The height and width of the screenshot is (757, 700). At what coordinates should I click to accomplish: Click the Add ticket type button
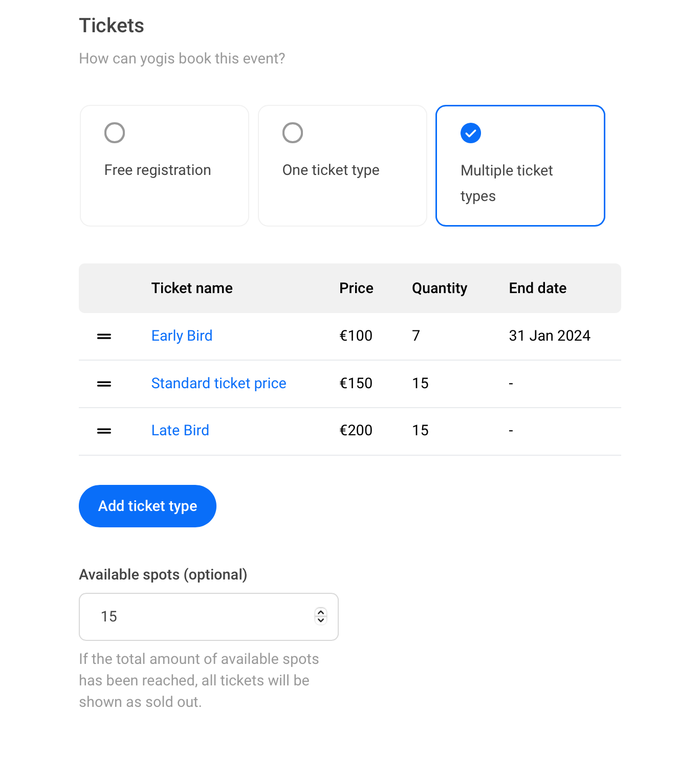click(147, 506)
